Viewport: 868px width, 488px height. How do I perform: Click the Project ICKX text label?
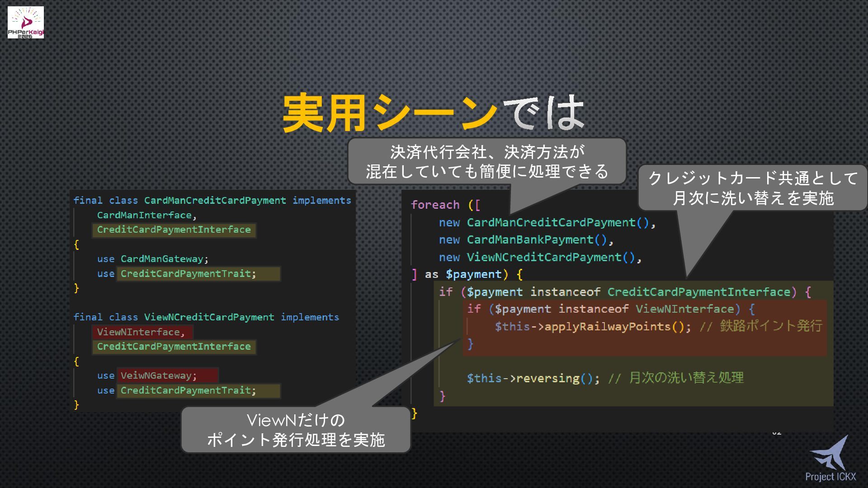pyautogui.click(x=830, y=477)
